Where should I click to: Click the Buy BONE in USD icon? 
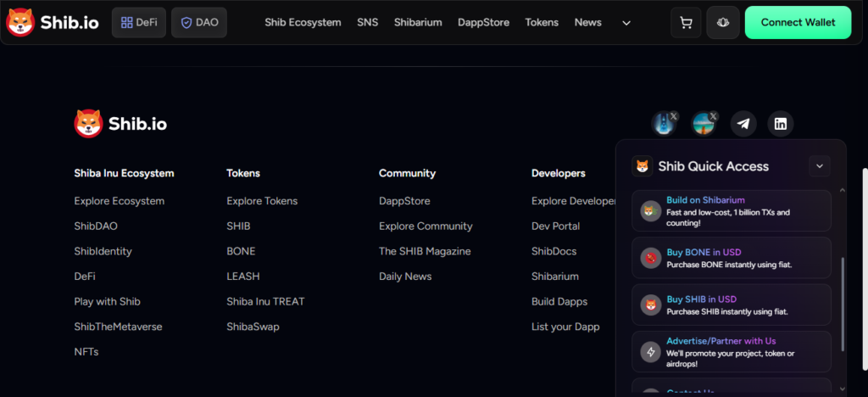click(650, 258)
